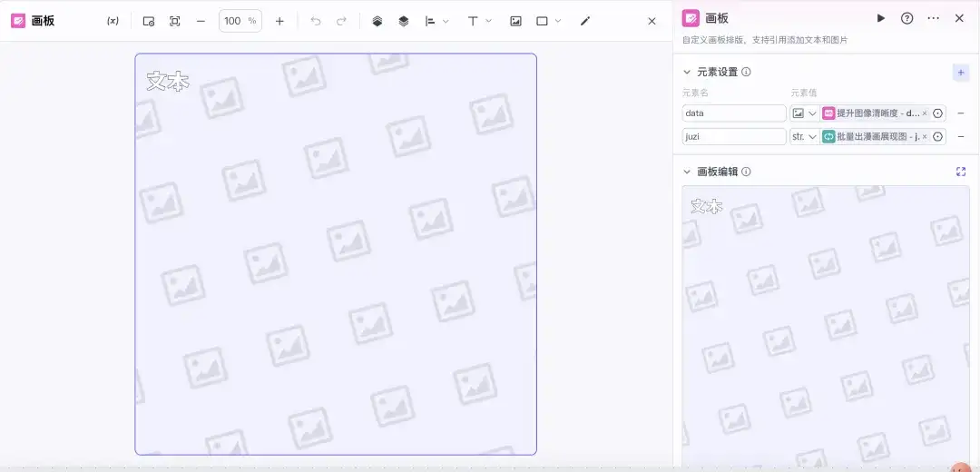The image size is (980, 472).
Task: Collapse the 元素设置 section
Action: pos(687,72)
